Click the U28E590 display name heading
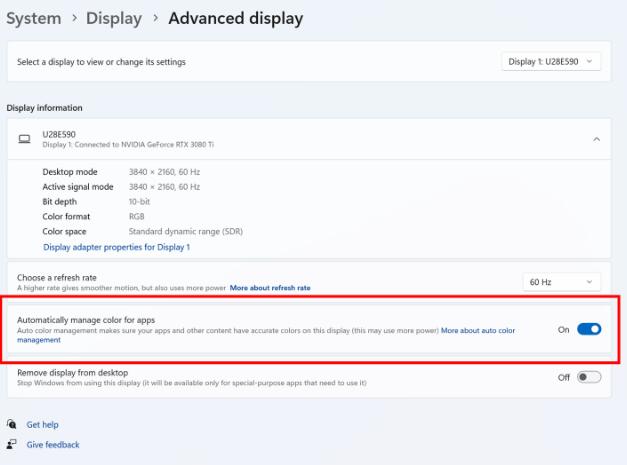This screenshot has width=627, height=465. [59, 134]
